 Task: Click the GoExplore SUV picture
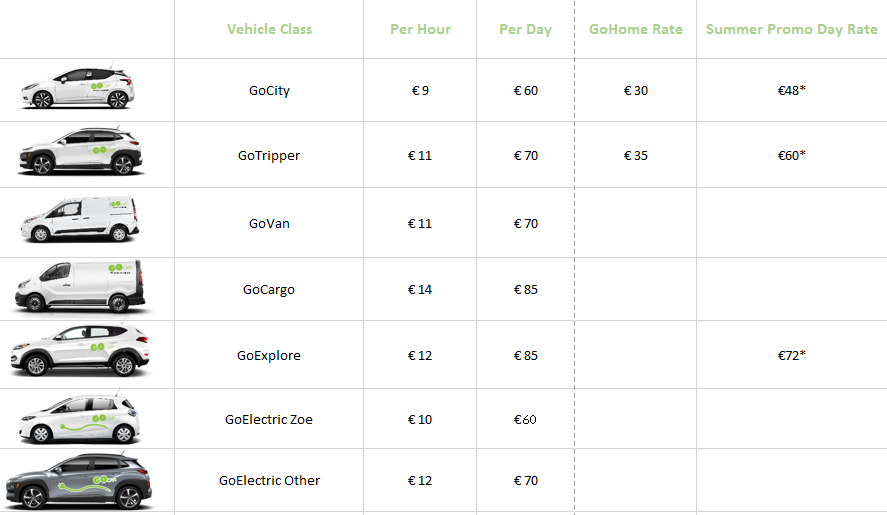[x=80, y=352]
